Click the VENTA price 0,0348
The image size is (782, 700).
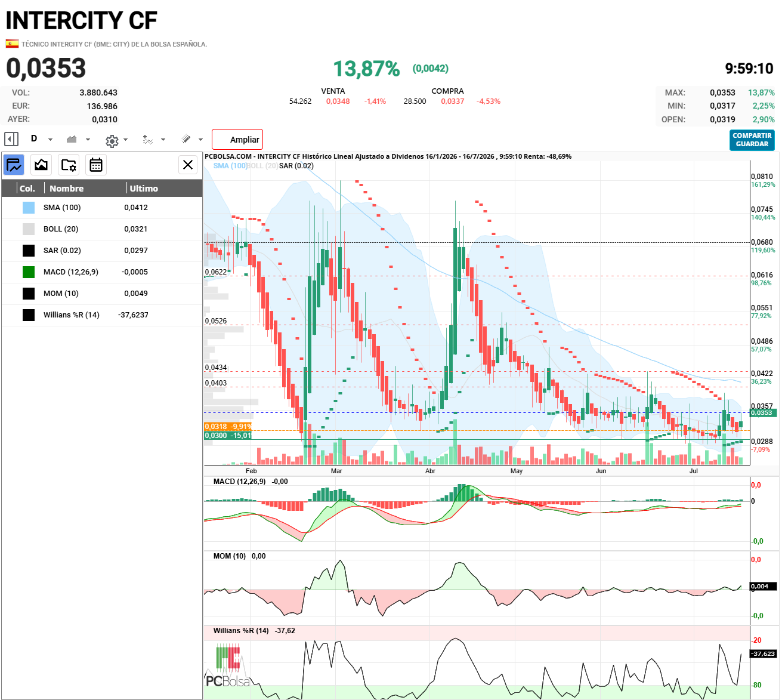pyautogui.click(x=338, y=101)
